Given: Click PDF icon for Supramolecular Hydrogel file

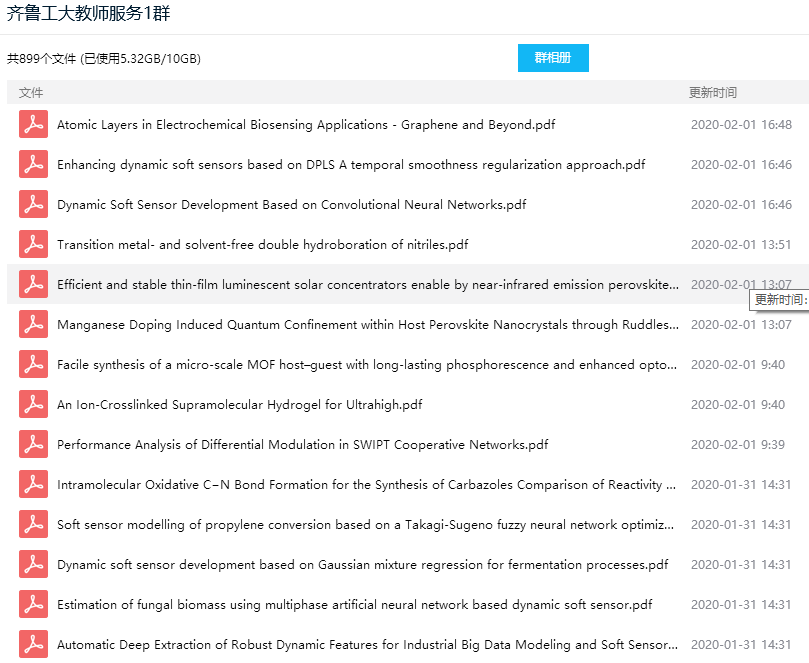Looking at the screenshot, I should coord(33,405).
